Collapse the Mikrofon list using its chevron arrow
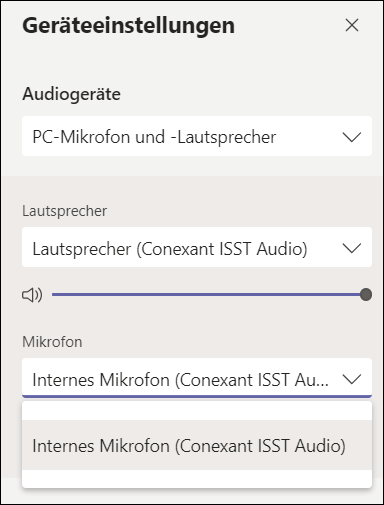 pyautogui.click(x=352, y=379)
